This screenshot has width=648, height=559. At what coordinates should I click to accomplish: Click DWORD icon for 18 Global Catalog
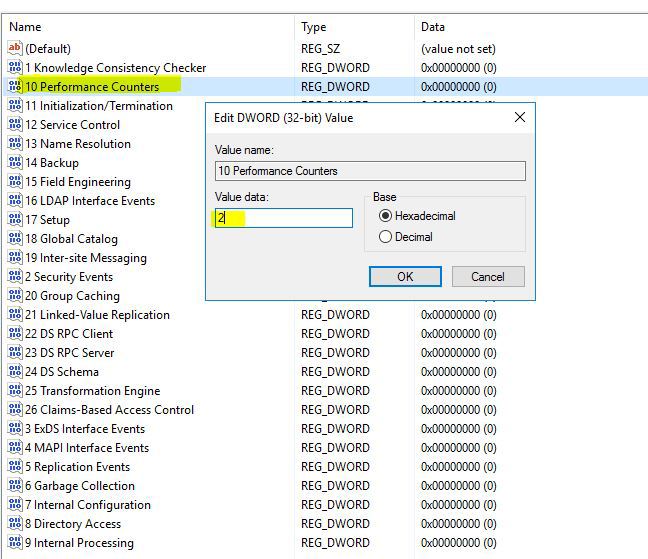[x=14, y=238]
